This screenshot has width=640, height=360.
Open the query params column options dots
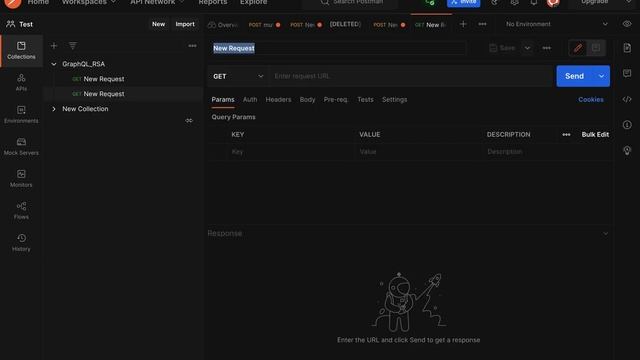tap(566, 135)
